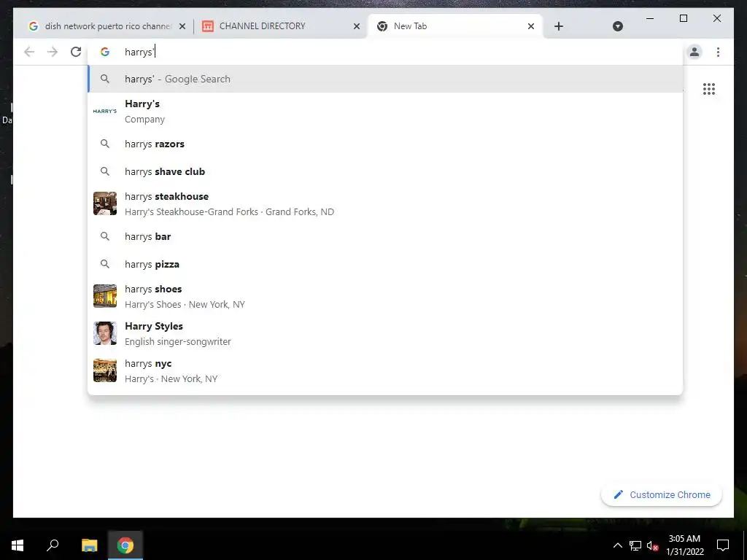747x560 pixels.
Task: Open the network status tray icon
Action: [x=635, y=545]
